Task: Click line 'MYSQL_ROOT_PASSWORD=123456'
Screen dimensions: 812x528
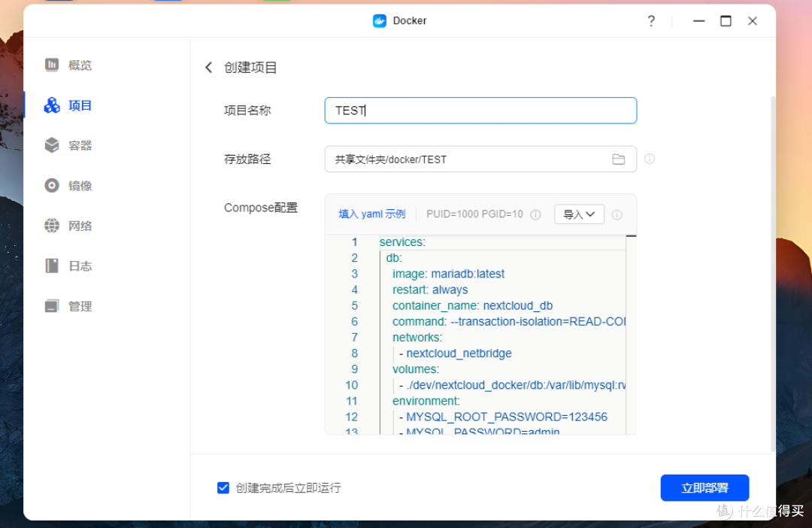Action: (x=503, y=417)
